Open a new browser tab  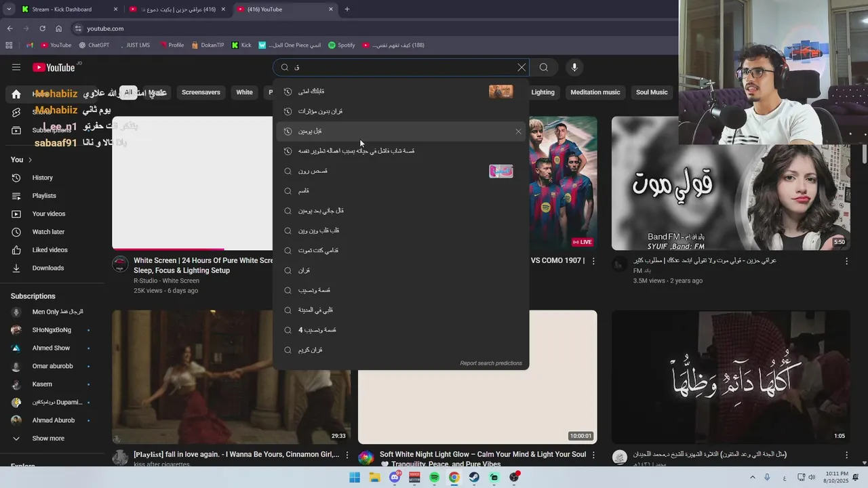point(347,9)
